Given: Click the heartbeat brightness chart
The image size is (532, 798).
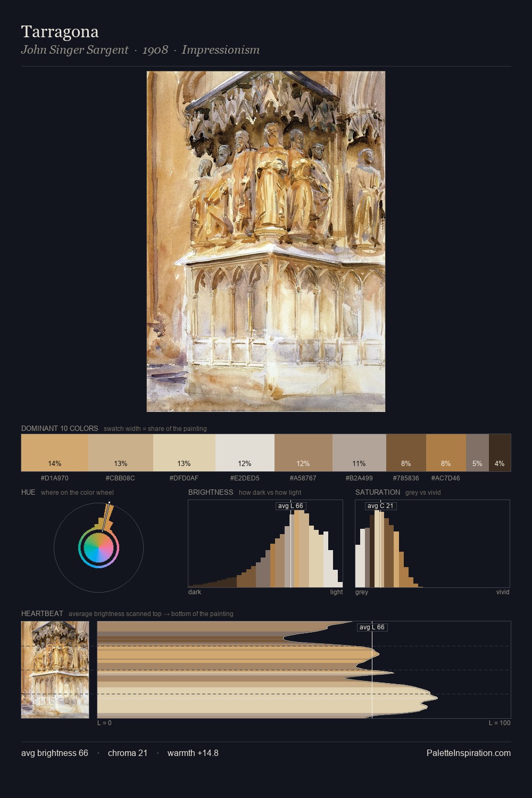Looking at the screenshot, I should point(304,670).
